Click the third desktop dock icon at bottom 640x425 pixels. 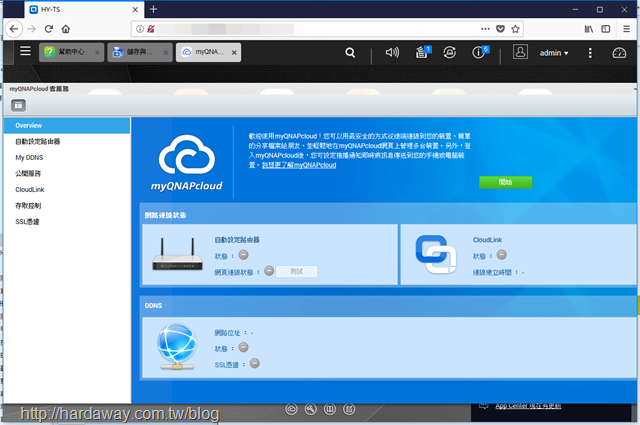click(330, 409)
